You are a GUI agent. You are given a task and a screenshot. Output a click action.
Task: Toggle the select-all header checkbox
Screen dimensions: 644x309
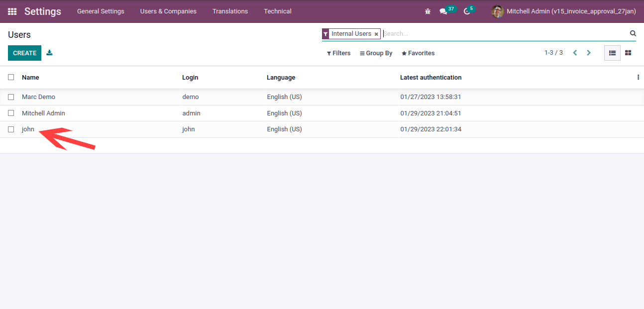(11, 77)
